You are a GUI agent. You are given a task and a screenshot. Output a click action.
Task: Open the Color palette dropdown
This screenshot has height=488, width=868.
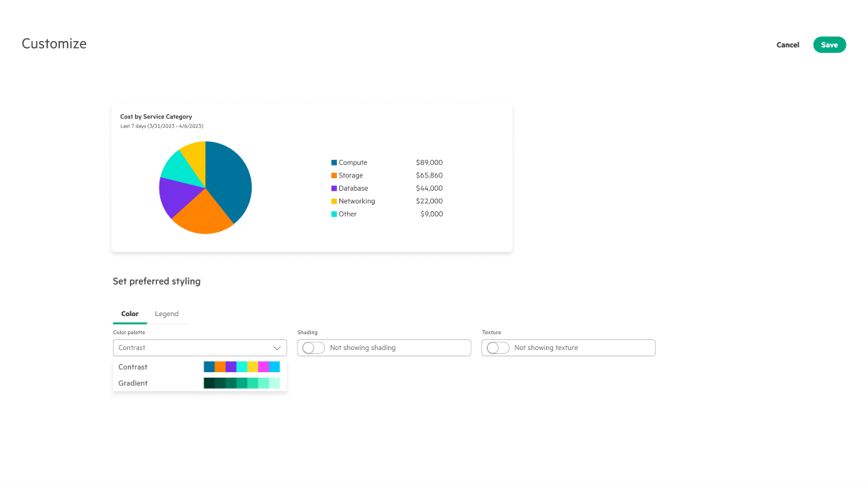point(200,348)
